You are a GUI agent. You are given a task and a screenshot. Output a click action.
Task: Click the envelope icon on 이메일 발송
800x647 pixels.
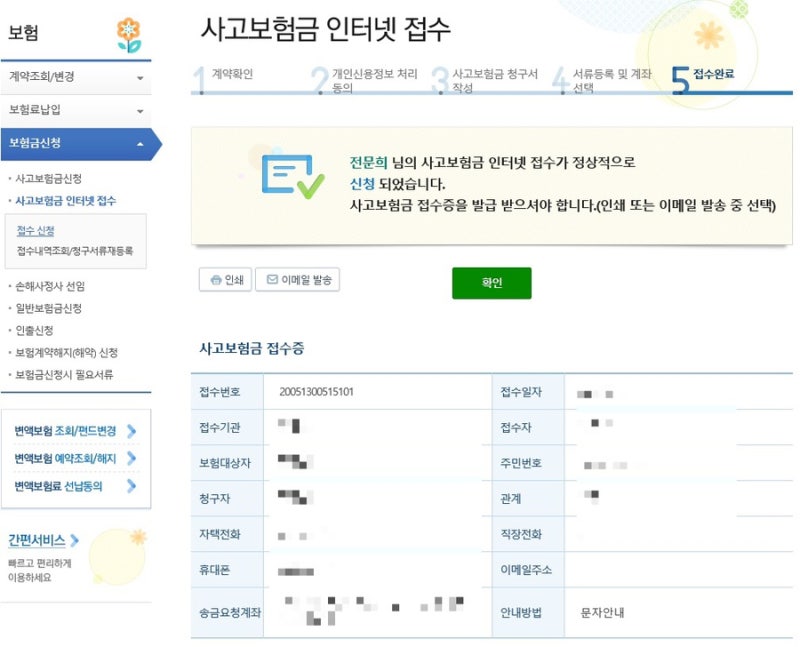click(272, 279)
